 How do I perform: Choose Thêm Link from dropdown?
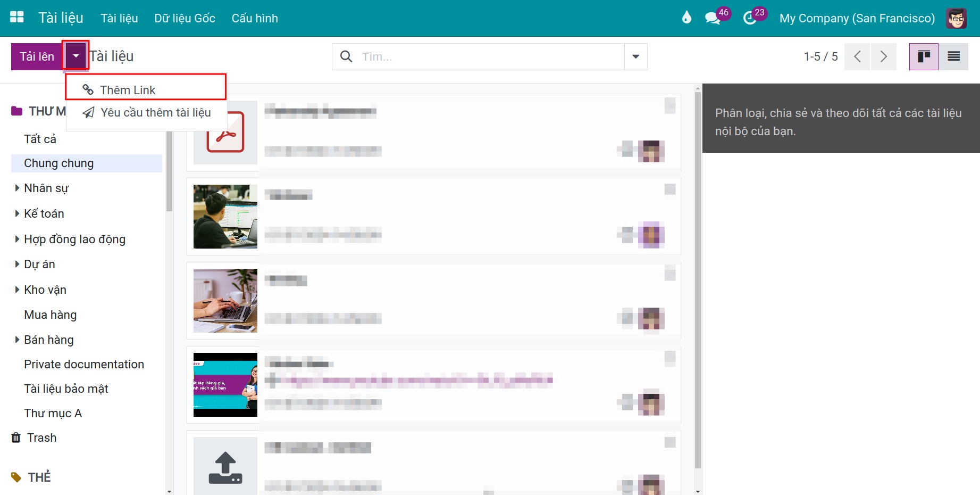coord(146,90)
